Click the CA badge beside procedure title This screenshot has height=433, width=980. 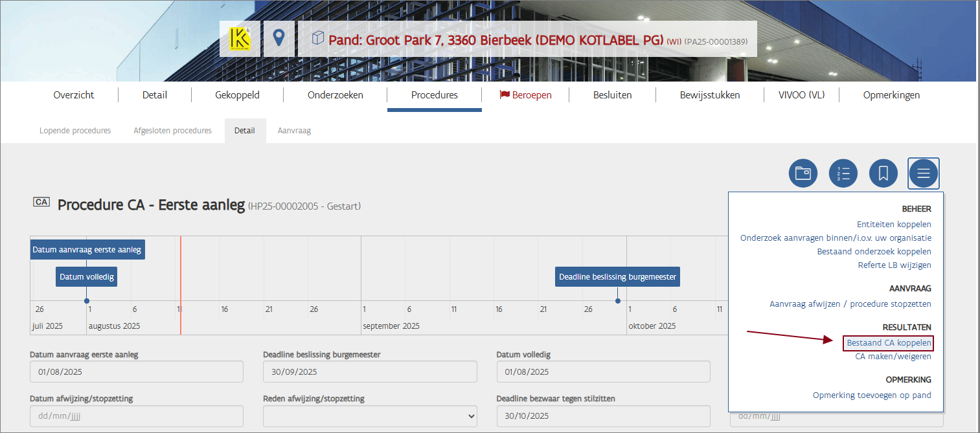pyautogui.click(x=41, y=203)
